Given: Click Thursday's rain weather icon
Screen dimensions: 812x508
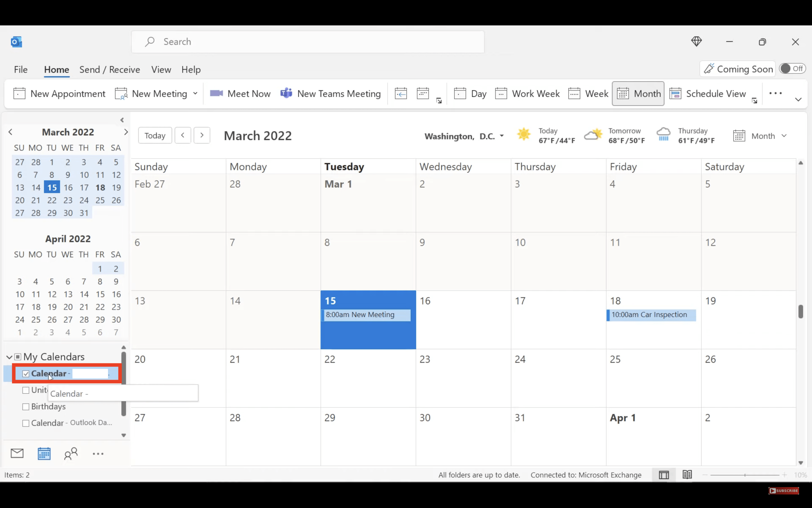Looking at the screenshot, I should (663, 134).
